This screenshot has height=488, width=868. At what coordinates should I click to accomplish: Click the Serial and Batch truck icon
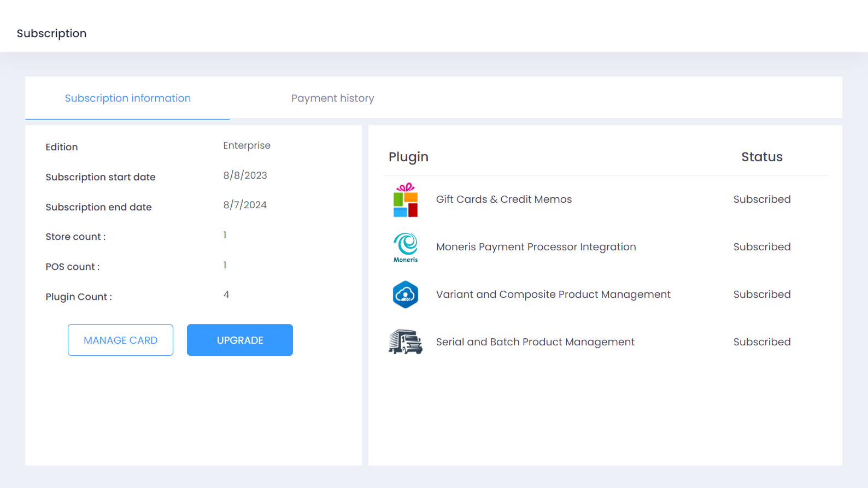pyautogui.click(x=405, y=342)
